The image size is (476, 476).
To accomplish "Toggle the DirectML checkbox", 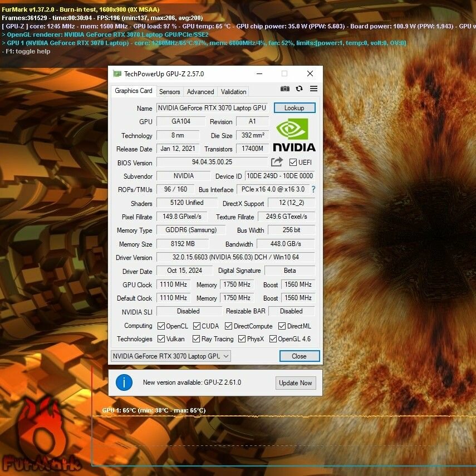I will [282, 326].
